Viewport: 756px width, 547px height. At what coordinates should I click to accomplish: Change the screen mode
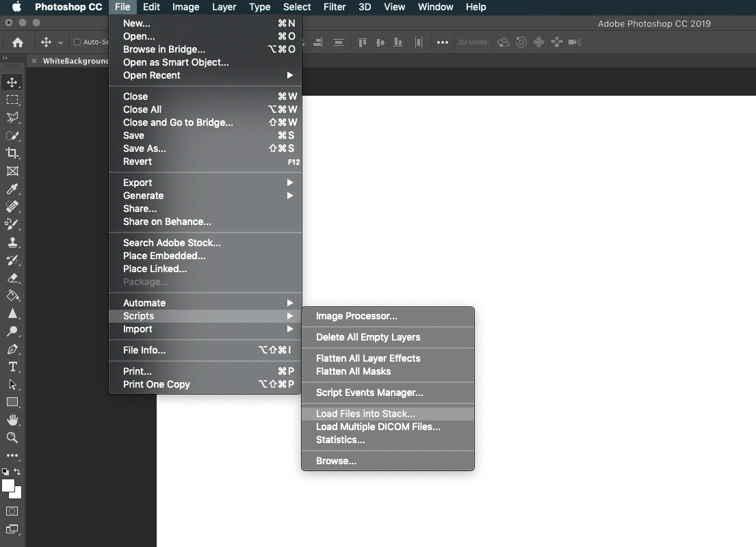[12, 529]
